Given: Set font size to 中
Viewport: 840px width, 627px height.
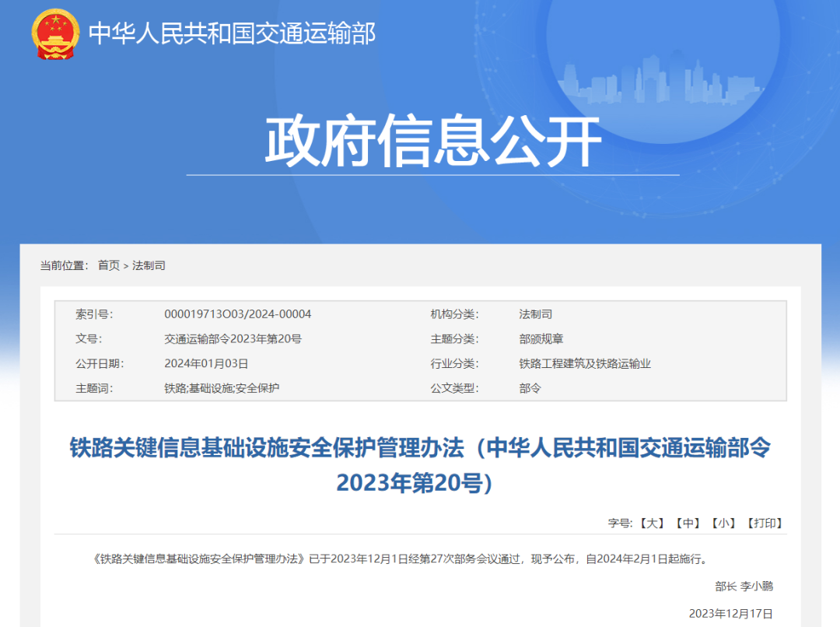Looking at the screenshot, I should point(688,523).
